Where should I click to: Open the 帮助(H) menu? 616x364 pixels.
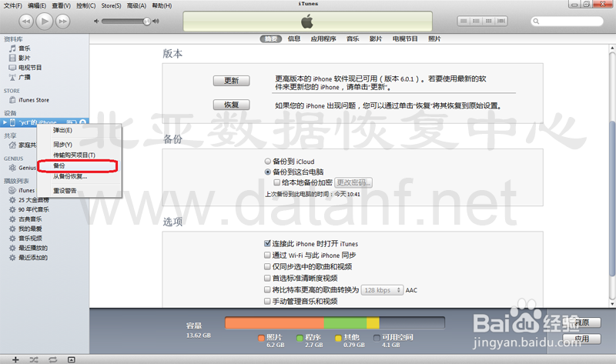coord(162,5)
